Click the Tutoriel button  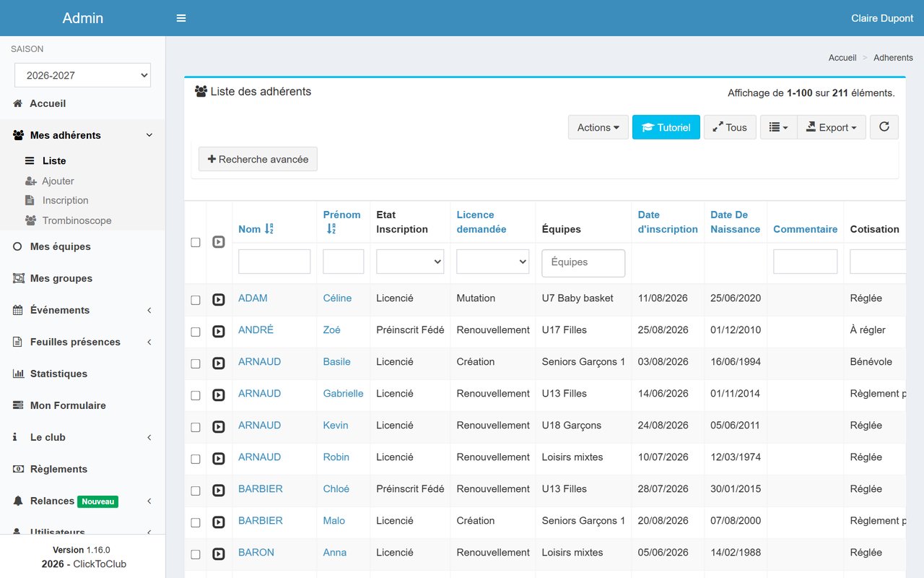click(x=666, y=127)
